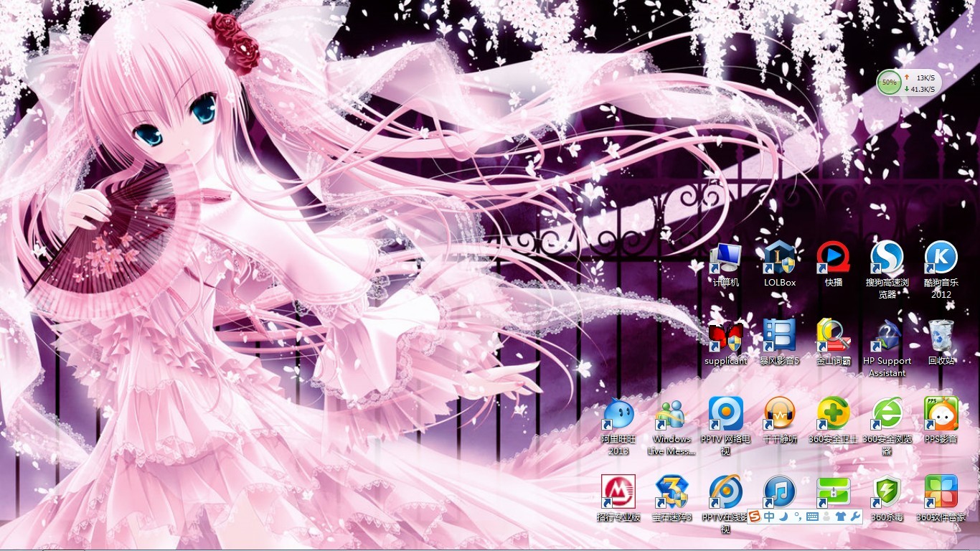The image size is (980, 551).
Task: Toggle punctuation mode on IME bar
Action: [x=798, y=517]
